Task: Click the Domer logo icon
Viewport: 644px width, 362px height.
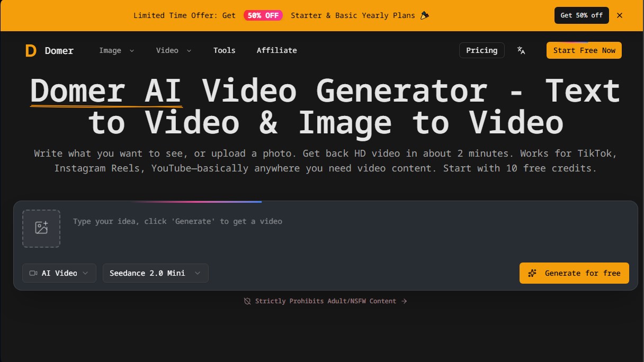Action: pyautogui.click(x=31, y=51)
